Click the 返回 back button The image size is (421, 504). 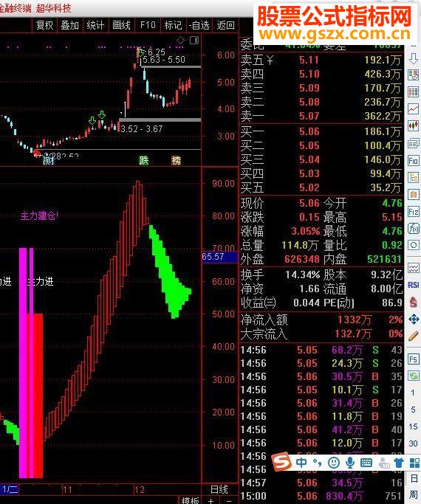click(x=225, y=25)
